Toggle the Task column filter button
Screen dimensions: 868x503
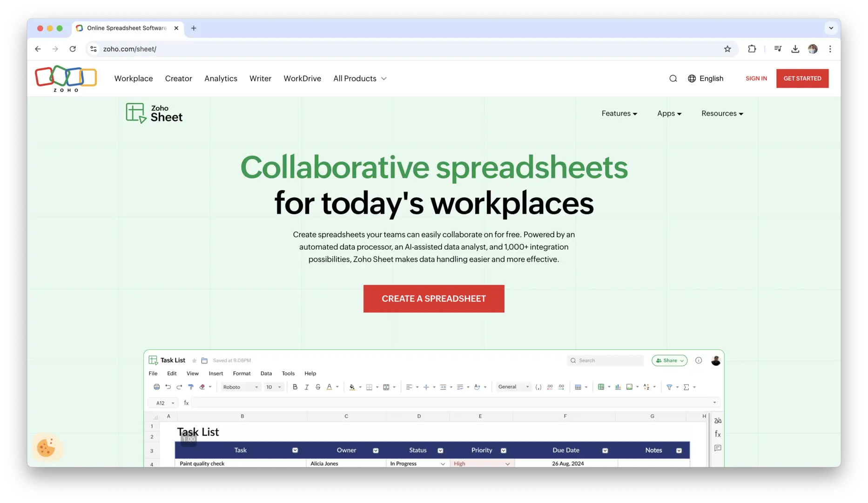pos(295,450)
